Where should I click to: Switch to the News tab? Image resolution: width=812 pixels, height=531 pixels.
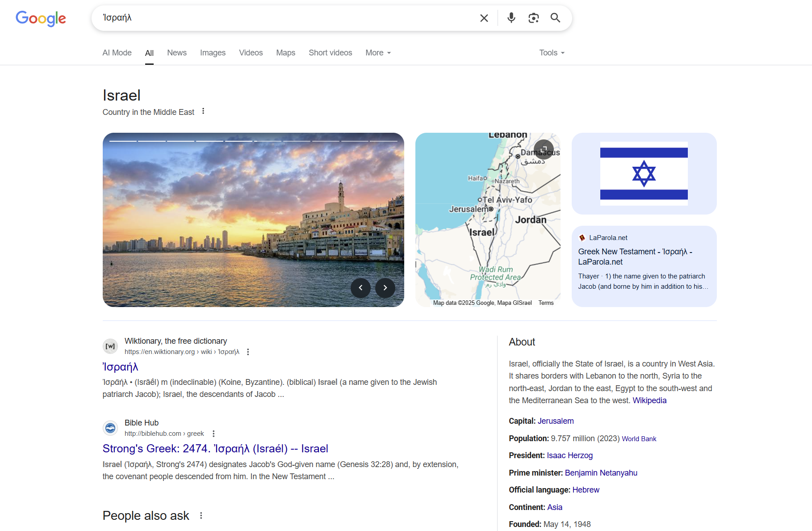tap(177, 53)
